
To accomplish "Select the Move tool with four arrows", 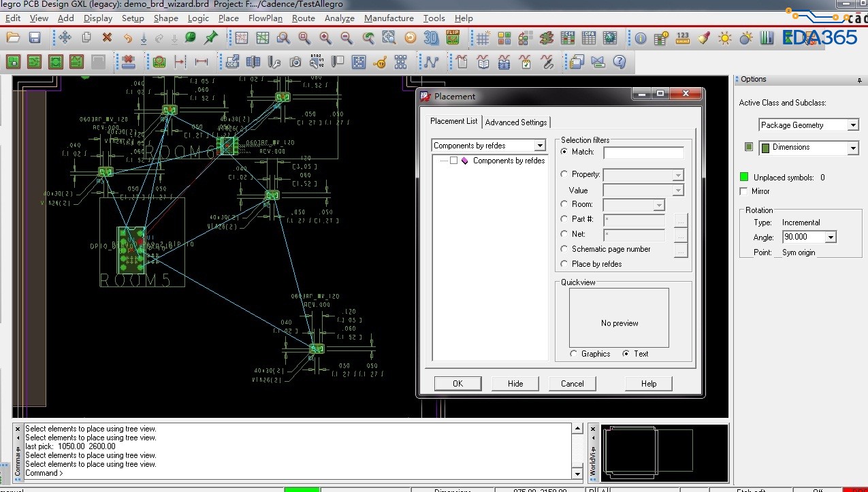I will 65,38.
